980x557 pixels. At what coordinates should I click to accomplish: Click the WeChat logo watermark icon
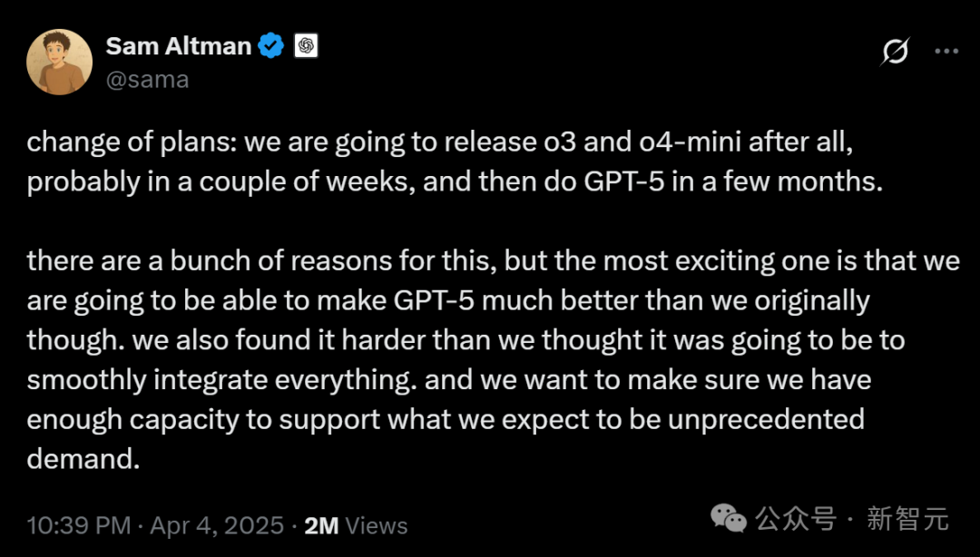[729, 519]
